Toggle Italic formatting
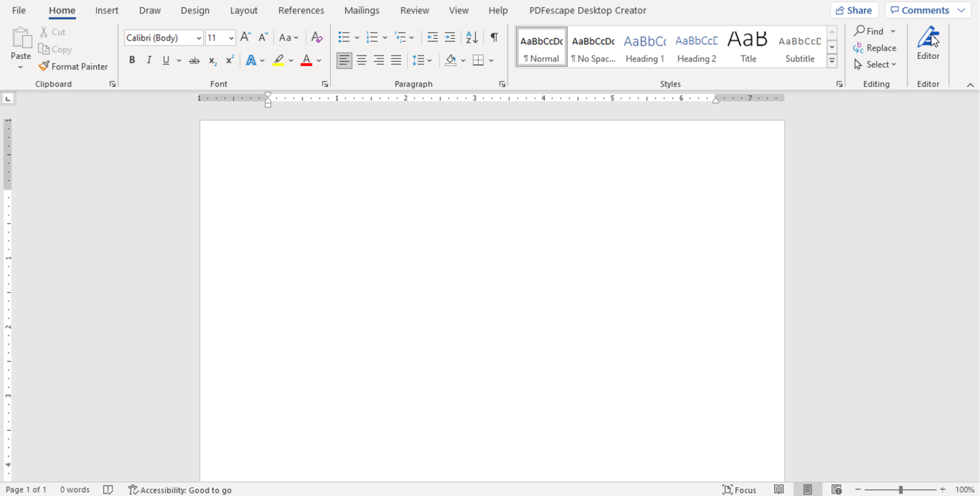Viewport: 980px width, 496px height. 149,60
